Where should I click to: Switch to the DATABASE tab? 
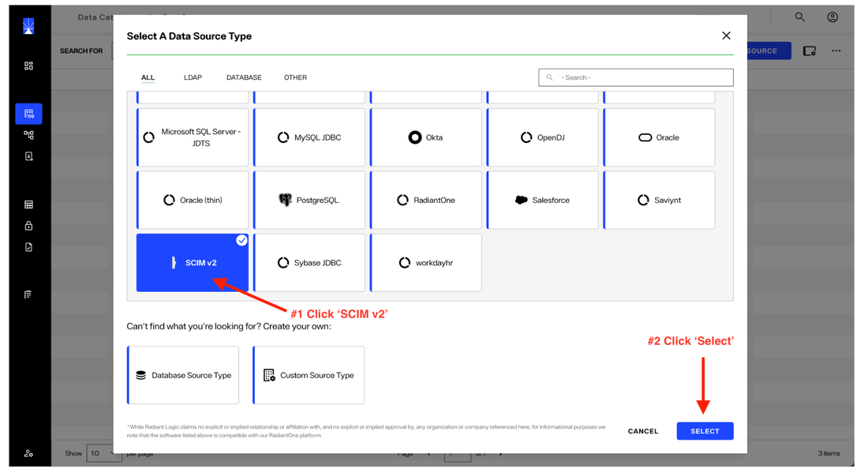[244, 77]
